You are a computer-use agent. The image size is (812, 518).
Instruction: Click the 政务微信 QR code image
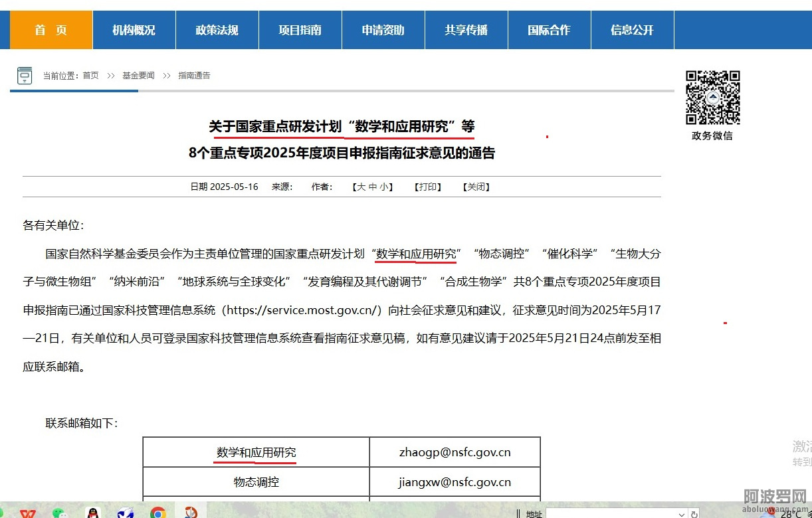point(712,98)
